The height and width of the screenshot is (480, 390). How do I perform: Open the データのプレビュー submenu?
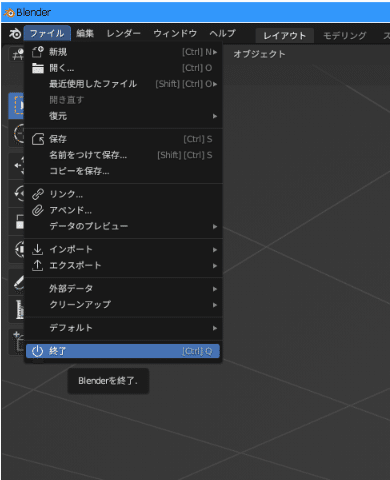pyautogui.click(x=123, y=226)
